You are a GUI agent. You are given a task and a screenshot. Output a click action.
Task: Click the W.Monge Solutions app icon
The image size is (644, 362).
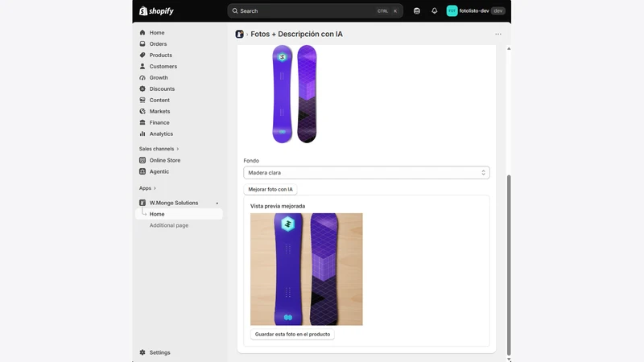pyautogui.click(x=142, y=203)
